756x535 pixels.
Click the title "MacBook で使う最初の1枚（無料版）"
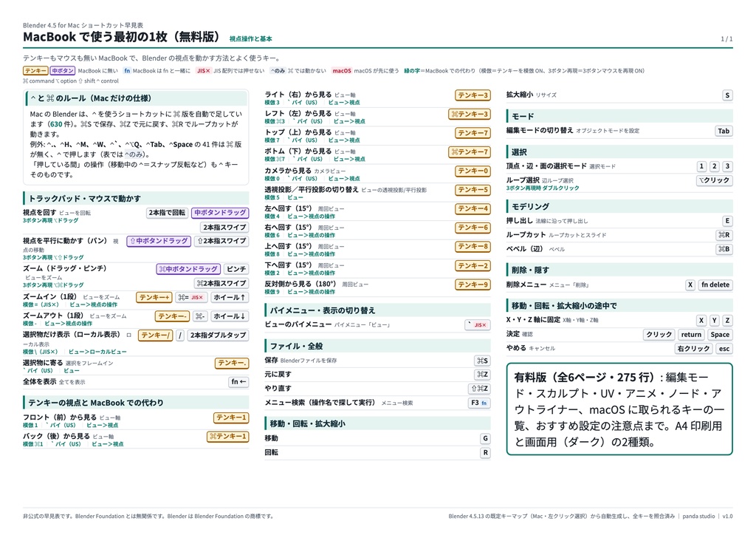[122, 37]
